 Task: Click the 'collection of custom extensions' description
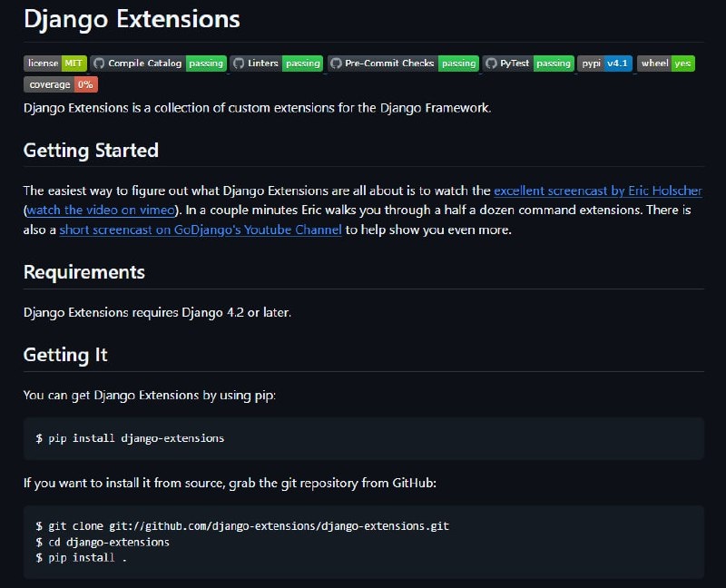(258, 108)
